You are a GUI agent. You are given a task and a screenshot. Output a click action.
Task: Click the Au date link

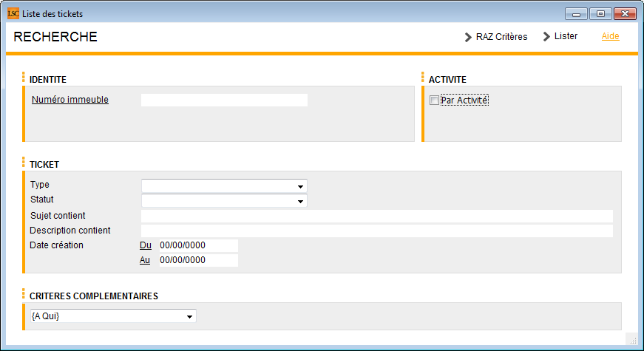point(145,260)
